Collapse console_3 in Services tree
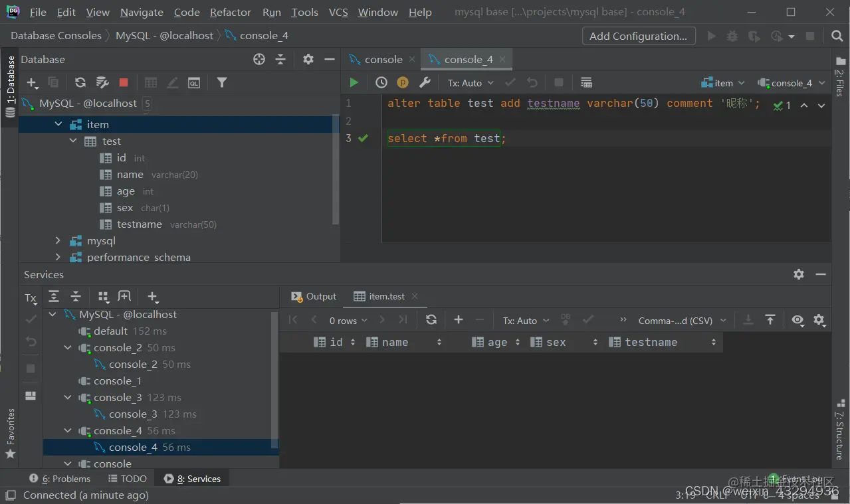The width and height of the screenshot is (850, 504). pos(68,397)
